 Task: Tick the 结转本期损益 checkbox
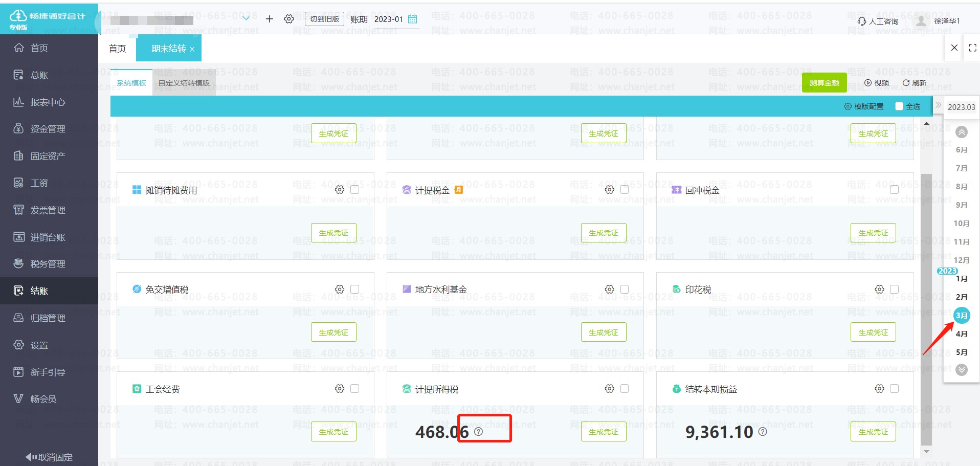point(894,389)
